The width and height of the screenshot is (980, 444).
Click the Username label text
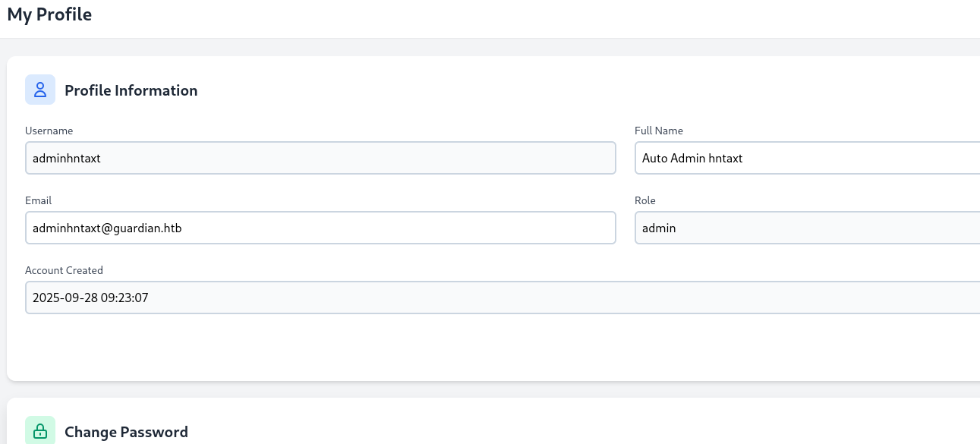tap(49, 131)
